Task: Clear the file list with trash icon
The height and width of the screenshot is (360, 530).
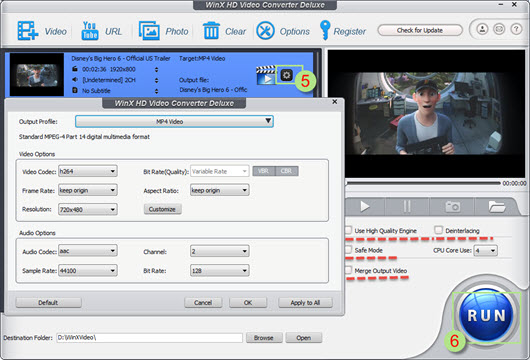Action: tap(211, 31)
